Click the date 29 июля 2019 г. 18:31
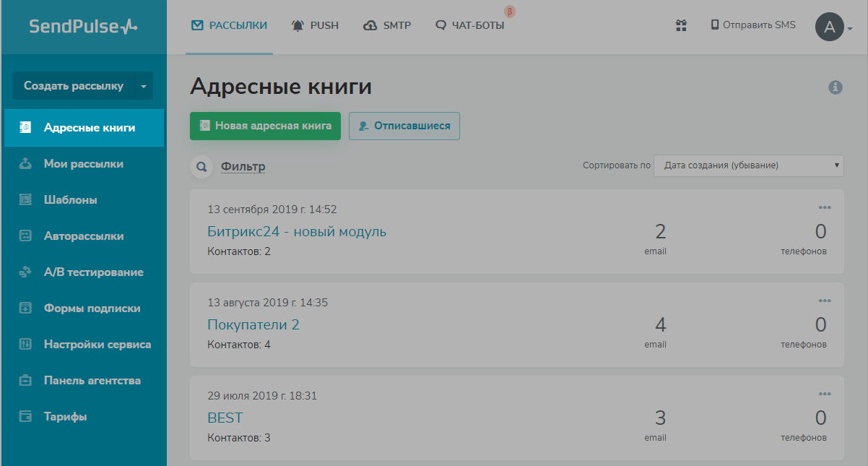868x466 pixels. pos(262,396)
